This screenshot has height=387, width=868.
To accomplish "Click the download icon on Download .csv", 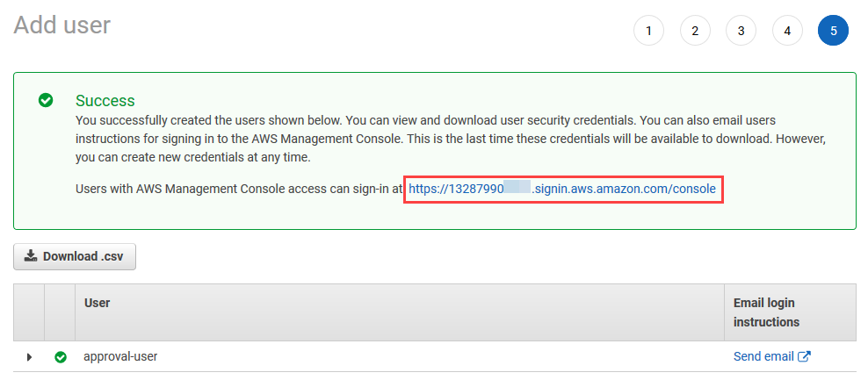I will click(x=31, y=256).
